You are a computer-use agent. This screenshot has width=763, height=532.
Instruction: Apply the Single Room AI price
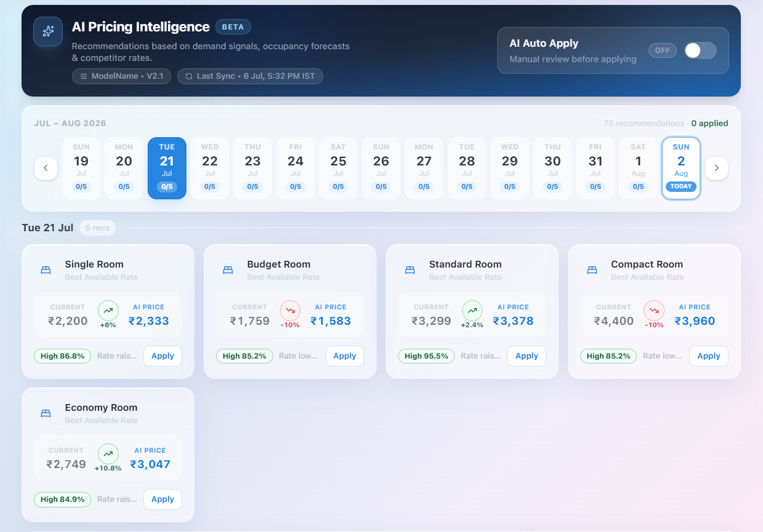click(x=162, y=356)
